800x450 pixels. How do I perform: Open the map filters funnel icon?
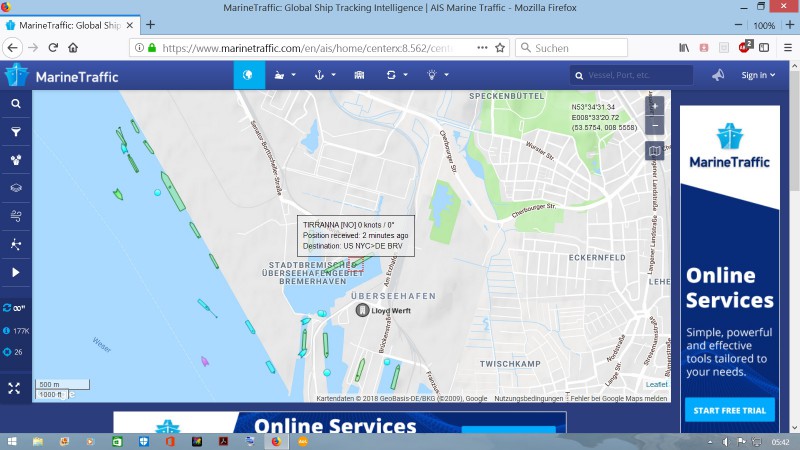click(16, 132)
